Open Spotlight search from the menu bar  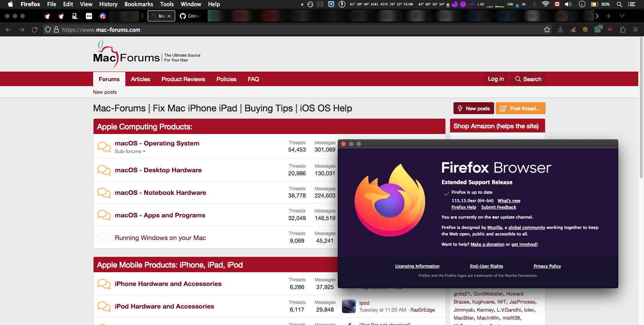pyautogui.click(x=619, y=4)
